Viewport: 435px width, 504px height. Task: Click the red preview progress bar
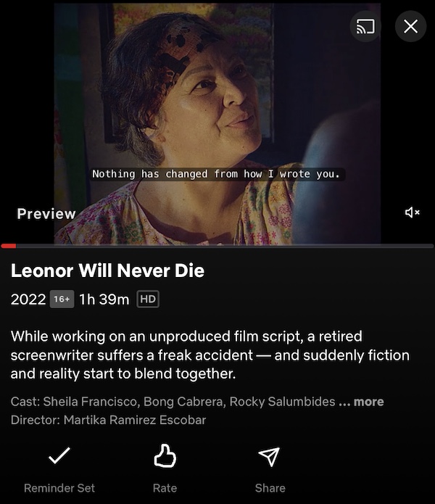click(217, 247)
